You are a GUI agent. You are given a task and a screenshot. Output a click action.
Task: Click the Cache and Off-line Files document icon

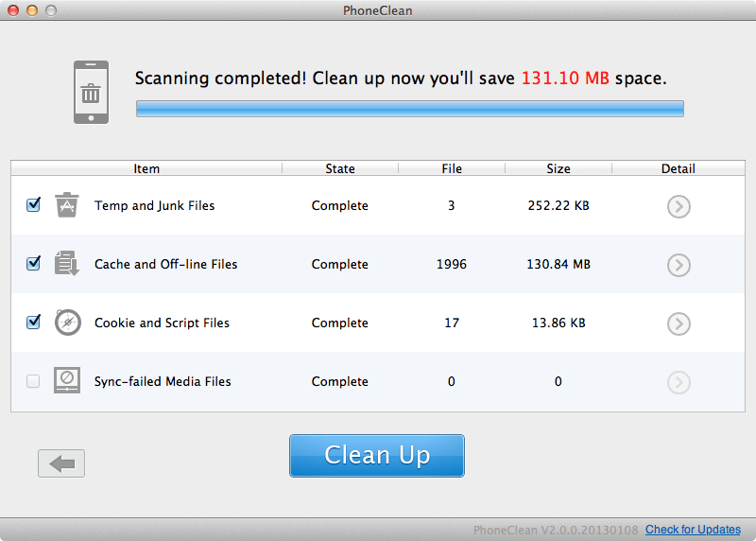click(66, 264)
